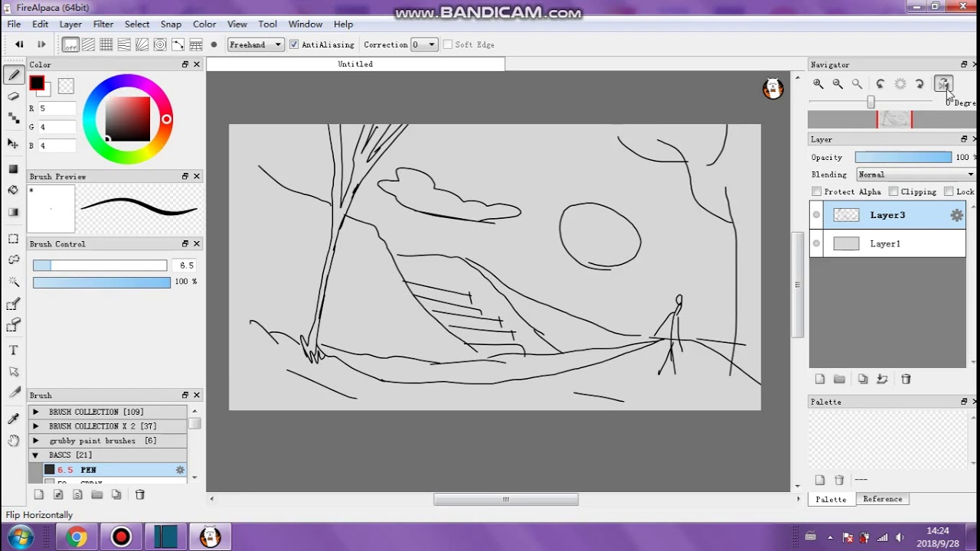Image resolution: width=980 pixels, height=551 pixels.
Task: Select the Bucket fill tool
Action: coord(13,190)
